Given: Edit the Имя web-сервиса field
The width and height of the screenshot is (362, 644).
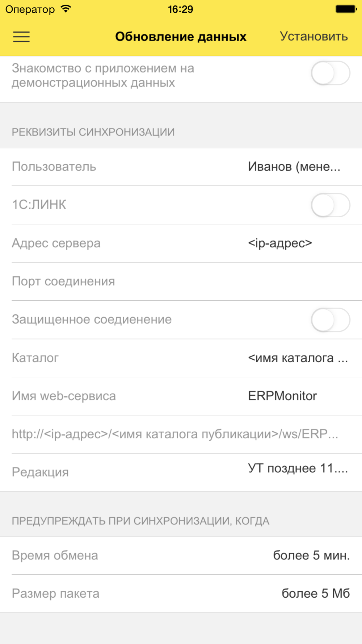Looking at the screenshot, I should coord(282,396).
